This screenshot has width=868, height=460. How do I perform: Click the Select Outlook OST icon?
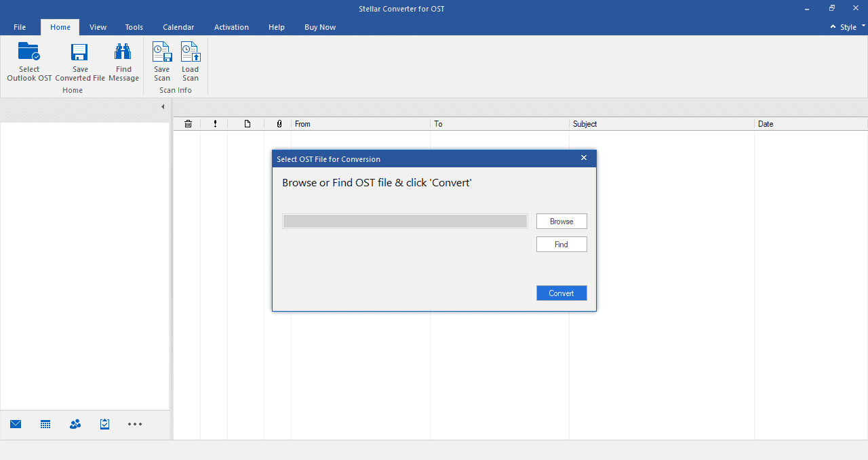[29, 52]
